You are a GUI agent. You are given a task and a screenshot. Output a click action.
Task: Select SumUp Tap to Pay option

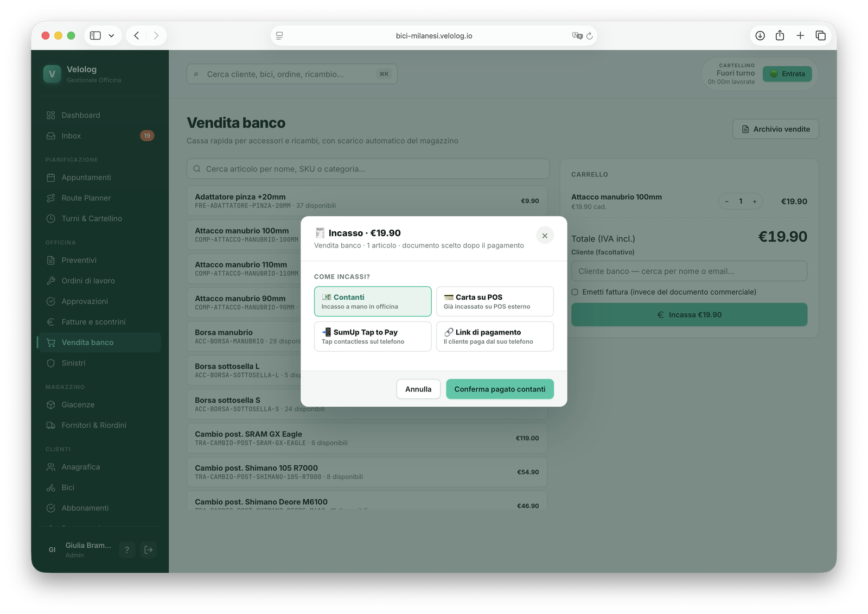coord(373,337)
